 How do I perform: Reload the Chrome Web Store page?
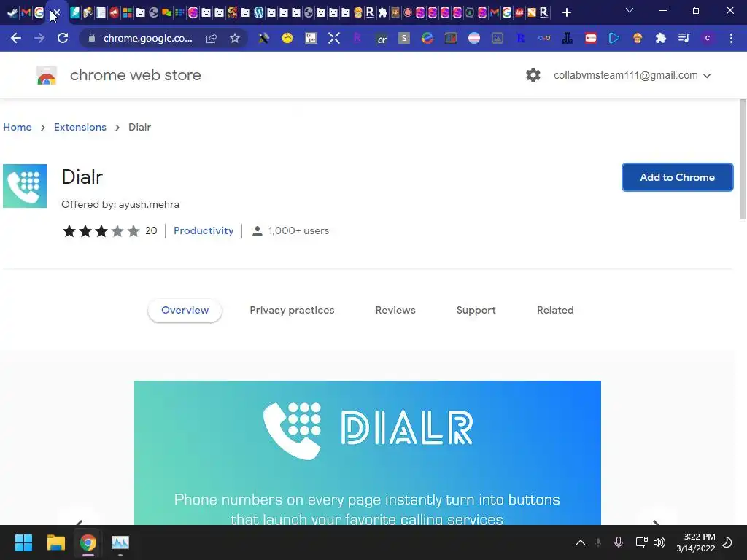pyautogui.click(x=63, y=38)
